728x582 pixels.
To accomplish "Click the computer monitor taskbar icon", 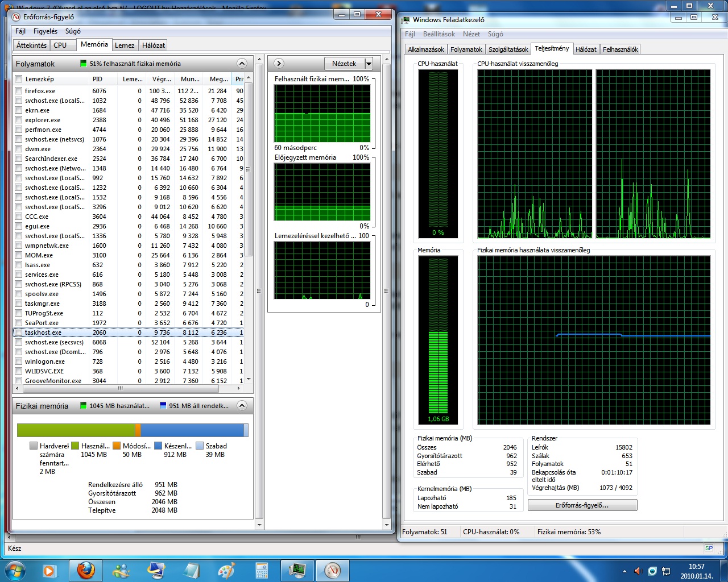I will coord(156,570).
